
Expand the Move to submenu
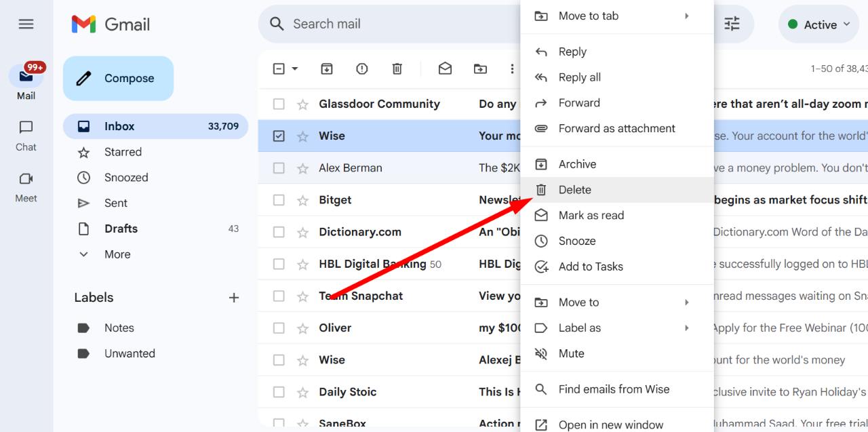617,302
